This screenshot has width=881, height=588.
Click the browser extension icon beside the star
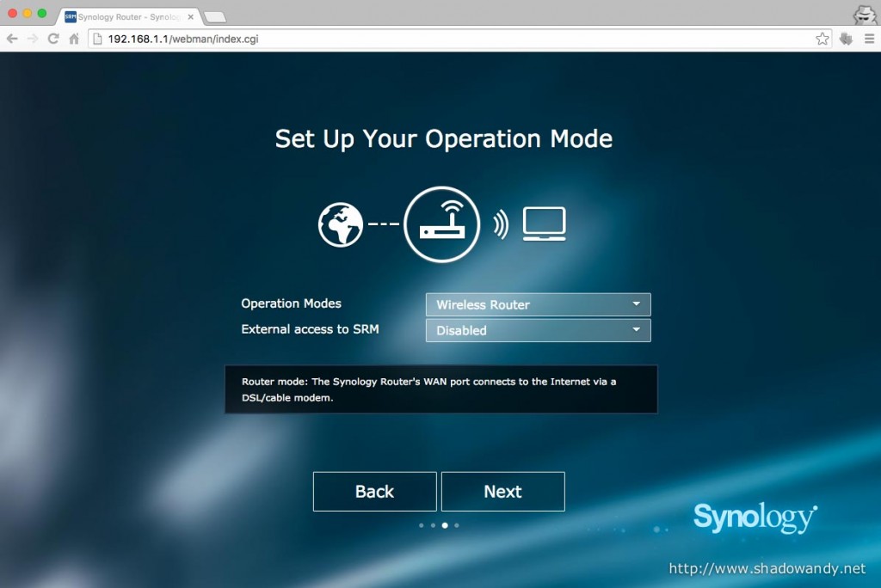pyautogui.click(x=846, y=39)
